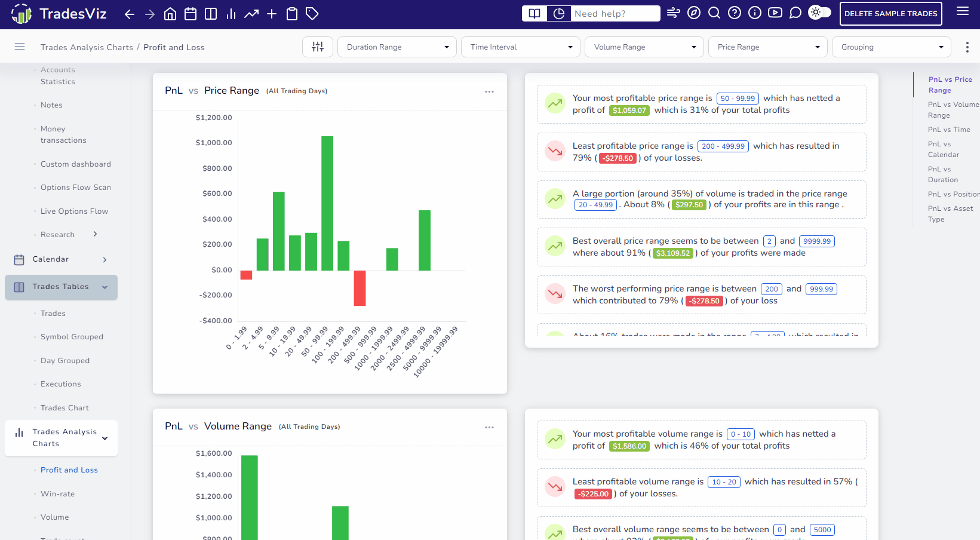The height and width of the screenshot is (540, 980).
Task: Collapse the sidebar with hamburger icon
Action: point(20,47)
